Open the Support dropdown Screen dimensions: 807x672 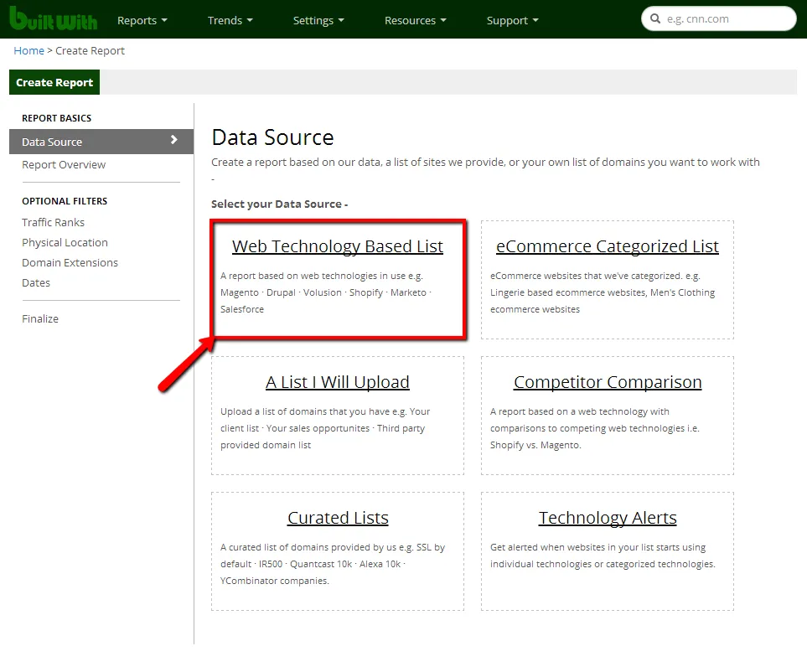point(512,20)
